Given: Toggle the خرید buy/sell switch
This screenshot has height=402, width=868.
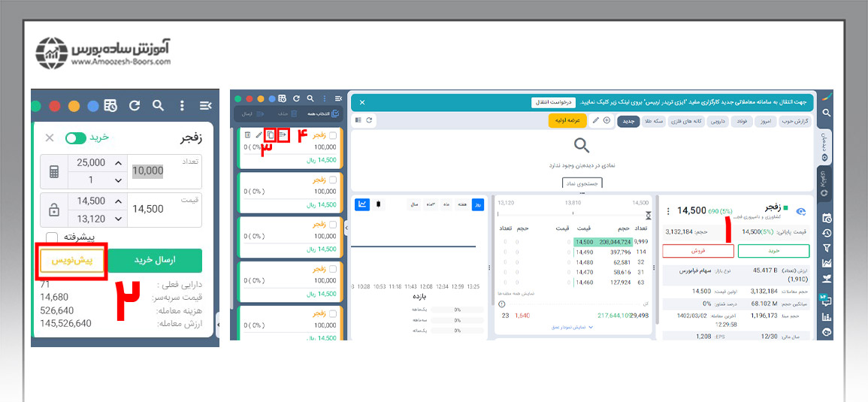Looking at the screenshot, I should coord(76,138).
